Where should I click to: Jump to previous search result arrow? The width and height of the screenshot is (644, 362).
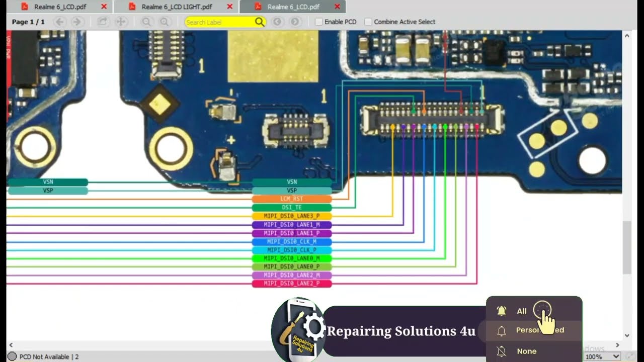[277, 22]
